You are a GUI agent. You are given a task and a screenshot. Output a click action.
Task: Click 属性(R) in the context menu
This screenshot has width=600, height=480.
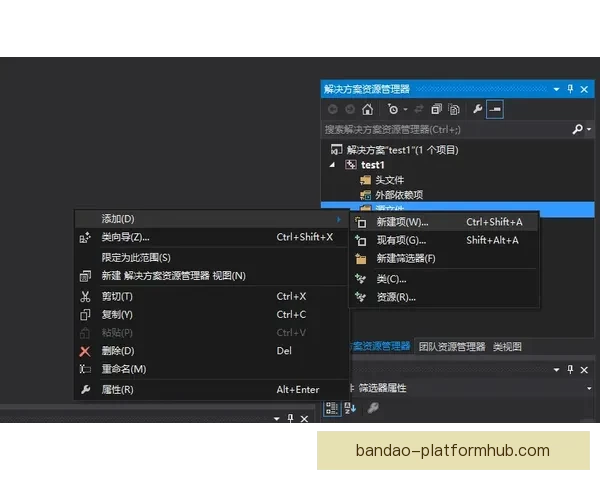coord(117,390)
